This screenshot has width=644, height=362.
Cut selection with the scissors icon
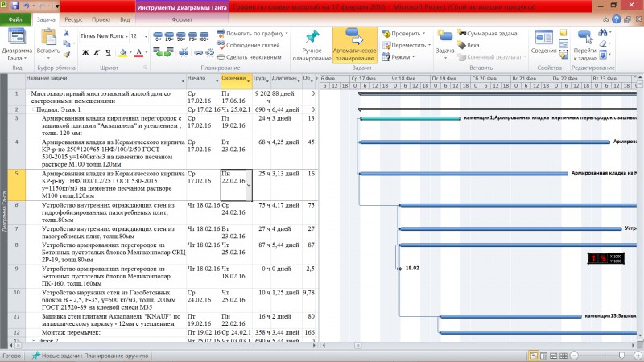[67, 33]
